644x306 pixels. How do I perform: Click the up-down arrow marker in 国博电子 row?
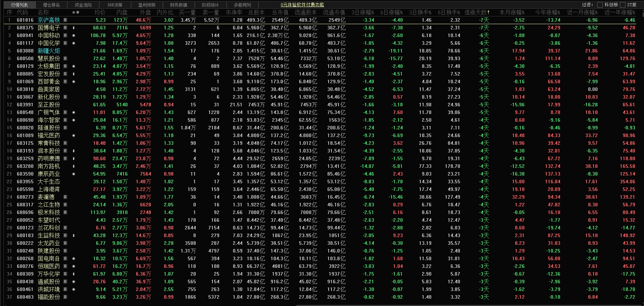[x=73, y=28]
